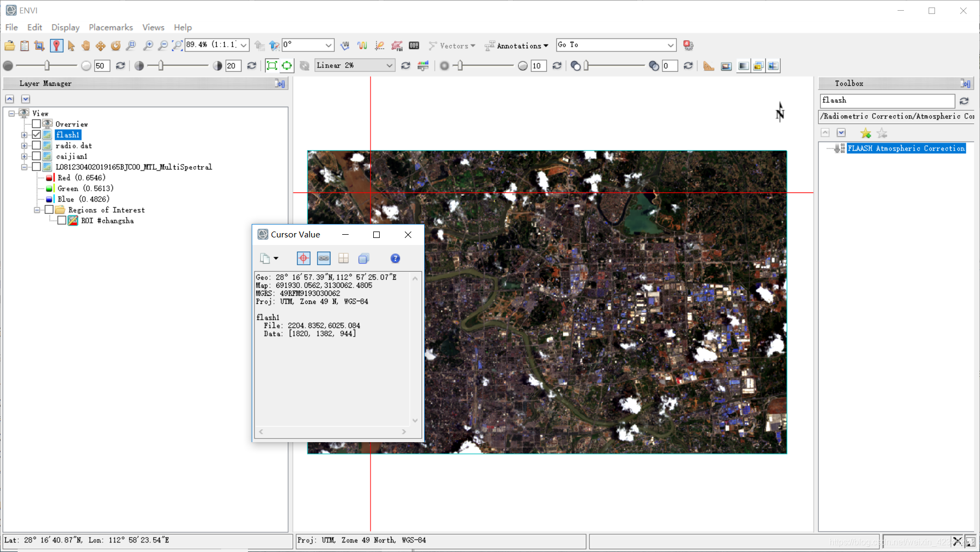Expand the radio.dat layer node
This screenshot has width=980, height=552.
(x=24, y=146)
